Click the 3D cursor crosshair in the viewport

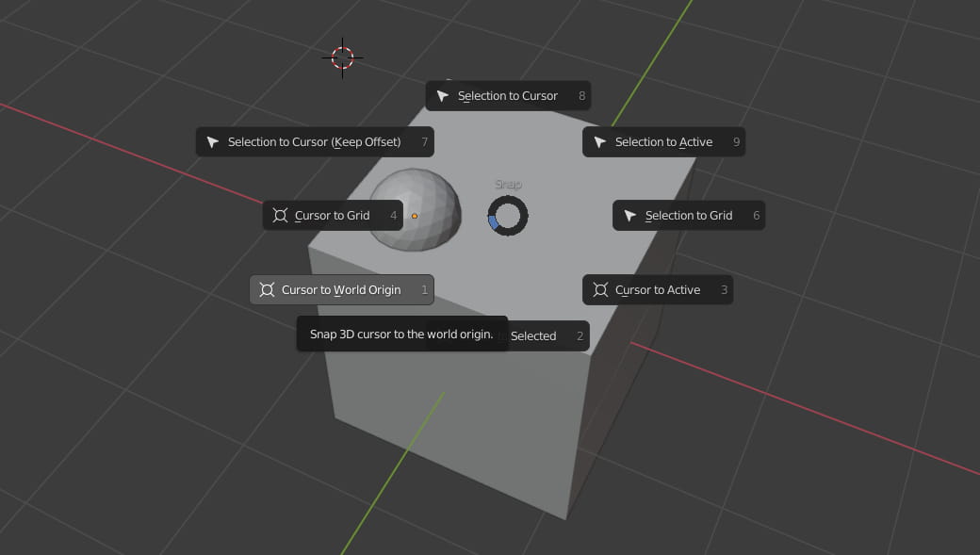tap(341, 57)
